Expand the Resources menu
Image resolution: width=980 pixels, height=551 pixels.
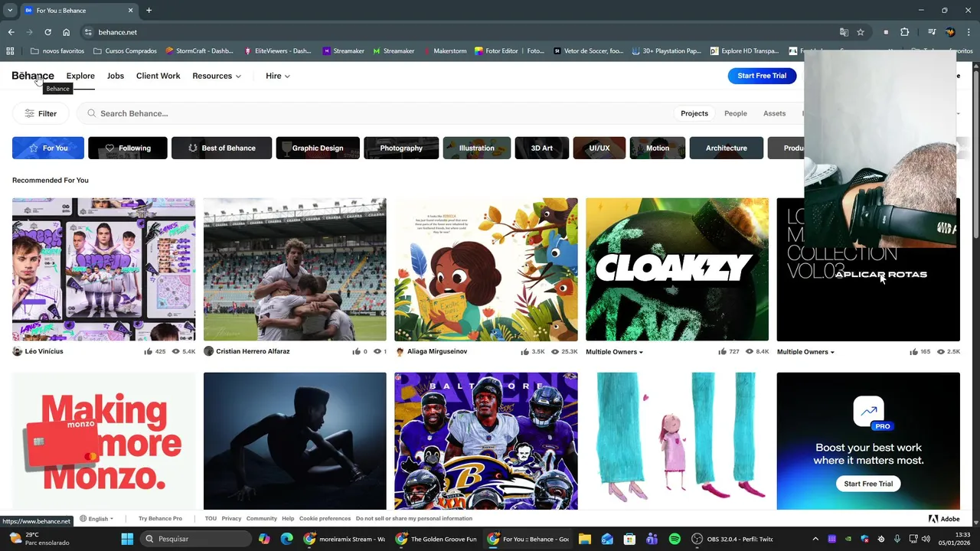click(217, 76)
